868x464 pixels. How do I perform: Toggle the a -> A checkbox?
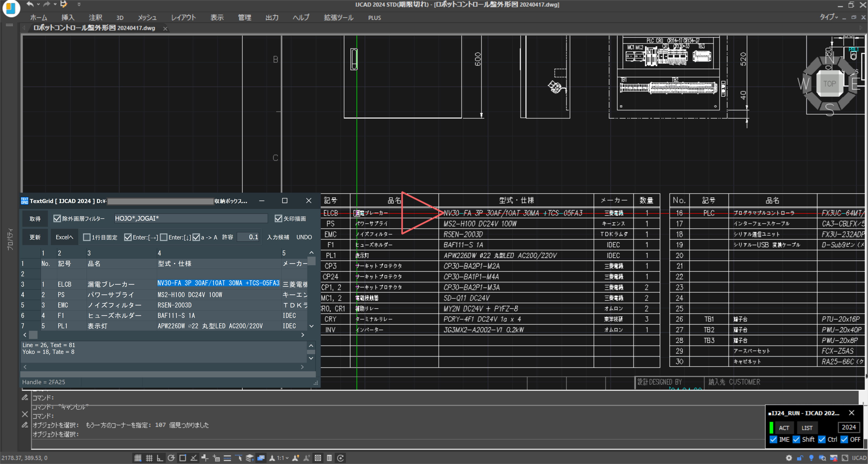click(196, 237)
